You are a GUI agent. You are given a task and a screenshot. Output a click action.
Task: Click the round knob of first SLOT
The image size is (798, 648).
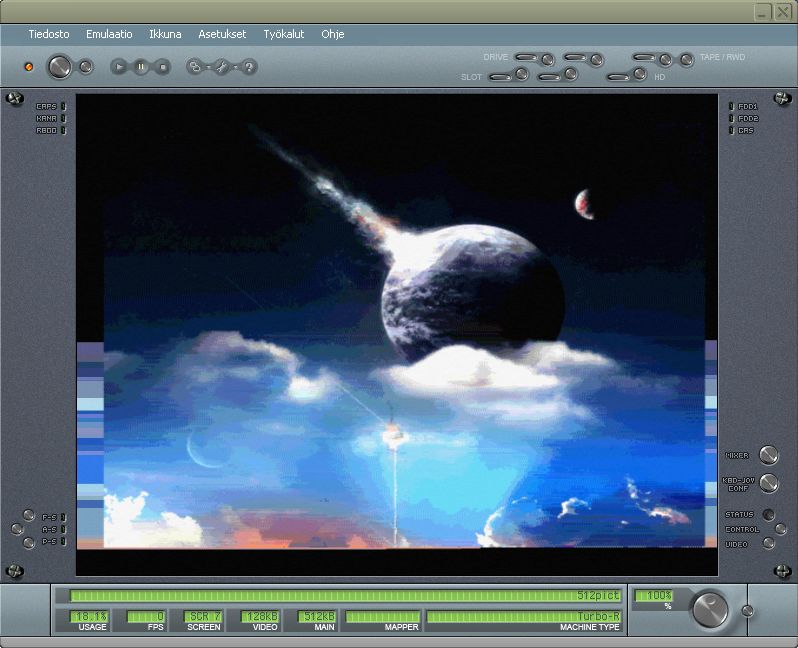click(x=522, y=74)
